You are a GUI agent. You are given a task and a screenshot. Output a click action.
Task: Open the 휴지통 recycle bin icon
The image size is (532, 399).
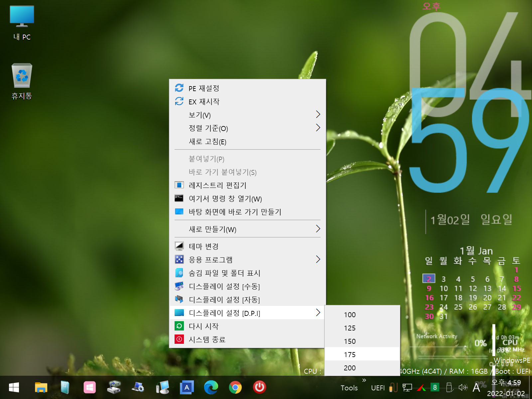[22, 82]
